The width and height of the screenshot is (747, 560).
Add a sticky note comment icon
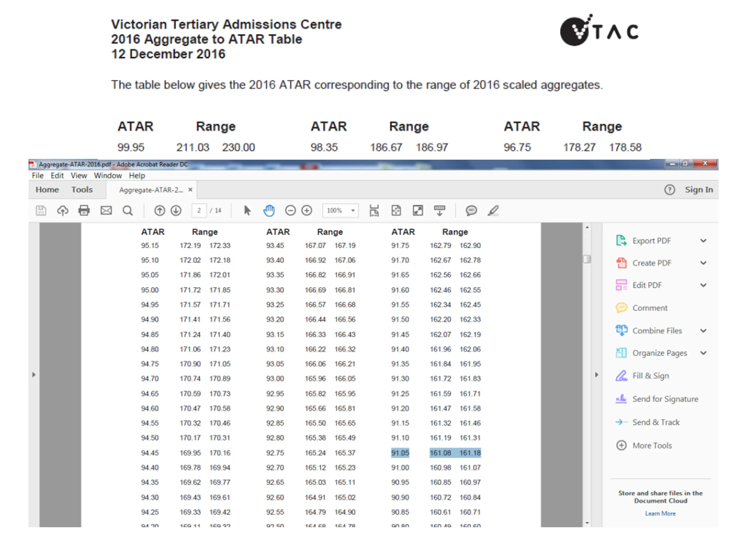[x=471, y=211]
